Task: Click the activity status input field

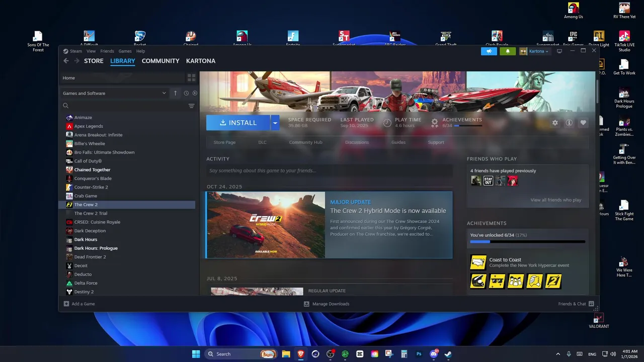Action: (x=330, y=170)
